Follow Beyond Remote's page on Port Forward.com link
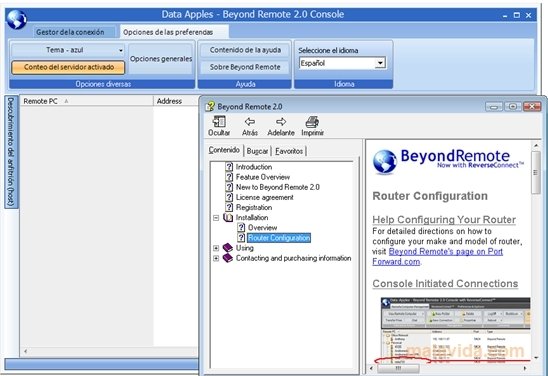Screen dimensions: 548x376 tap(438, 256)
